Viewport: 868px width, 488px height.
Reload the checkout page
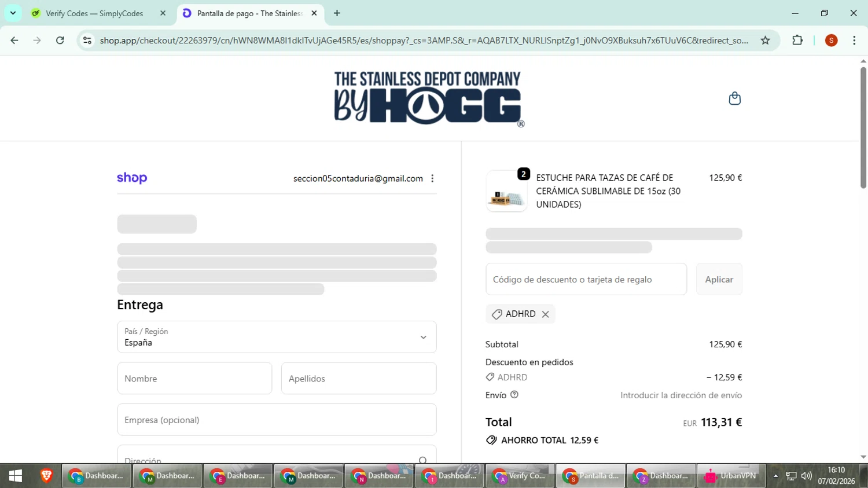point(60,41)
